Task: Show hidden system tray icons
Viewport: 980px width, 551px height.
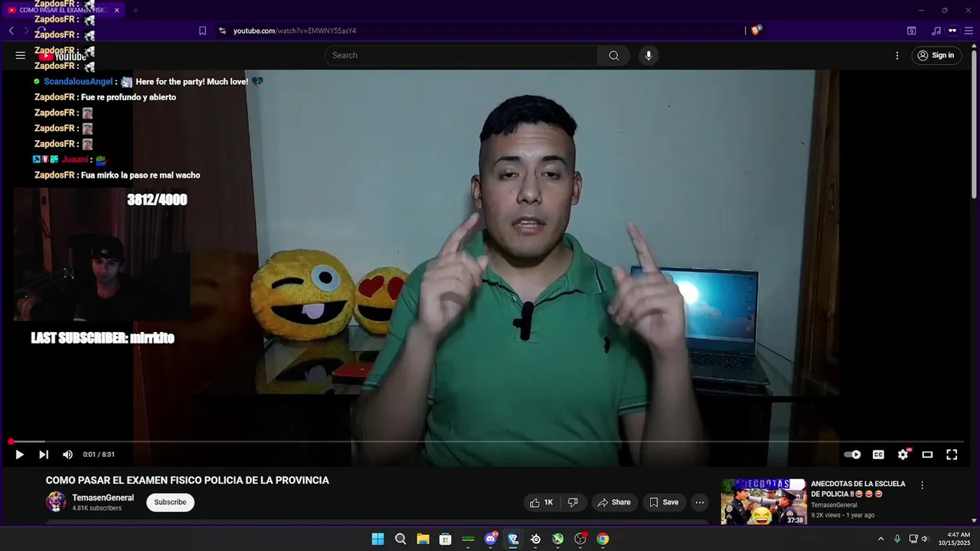Action: tap(880, 539)
